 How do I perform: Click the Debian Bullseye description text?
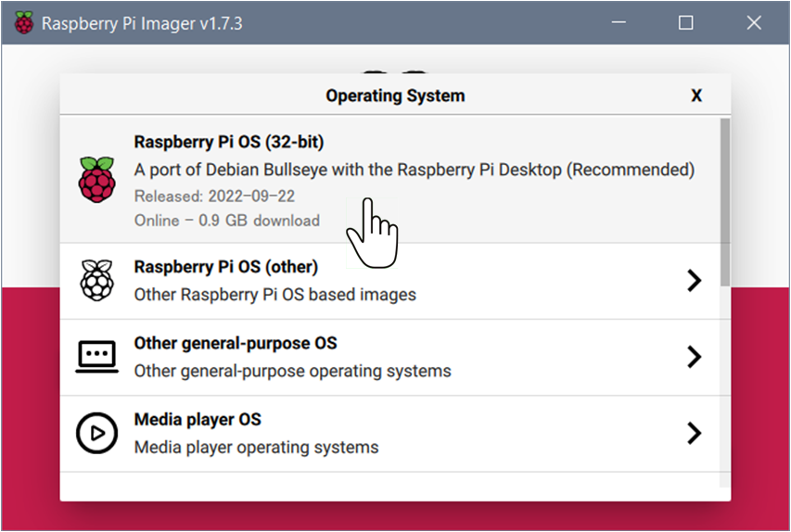[x=415, y=170]
